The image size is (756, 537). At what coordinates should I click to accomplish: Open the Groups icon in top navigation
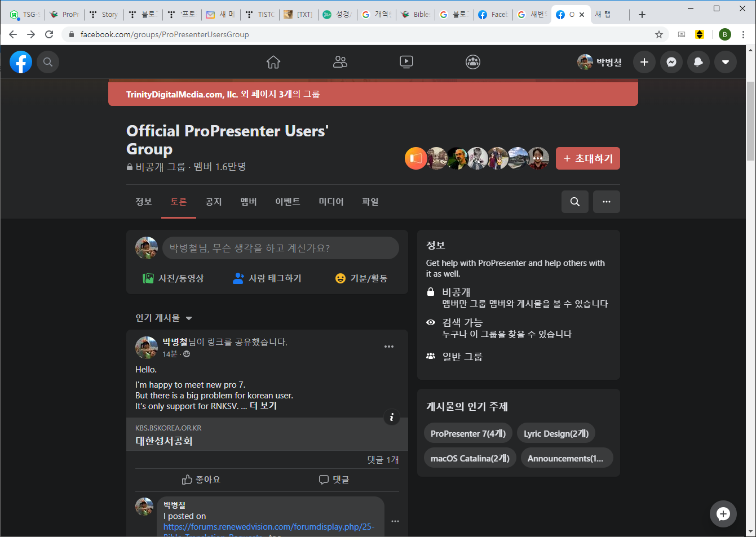473,62
